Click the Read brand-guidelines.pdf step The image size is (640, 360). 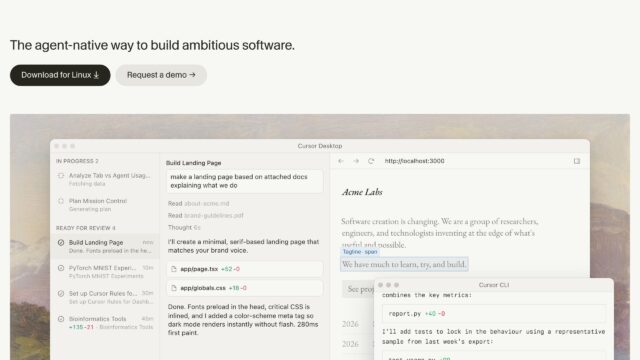tap(205, 215)
